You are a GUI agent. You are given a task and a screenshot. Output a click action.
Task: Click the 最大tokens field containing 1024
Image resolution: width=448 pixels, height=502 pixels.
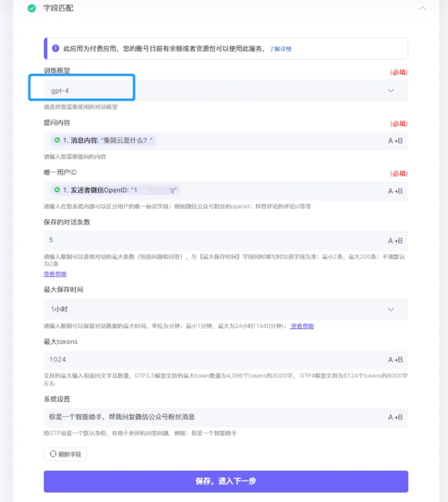point(226,360)
